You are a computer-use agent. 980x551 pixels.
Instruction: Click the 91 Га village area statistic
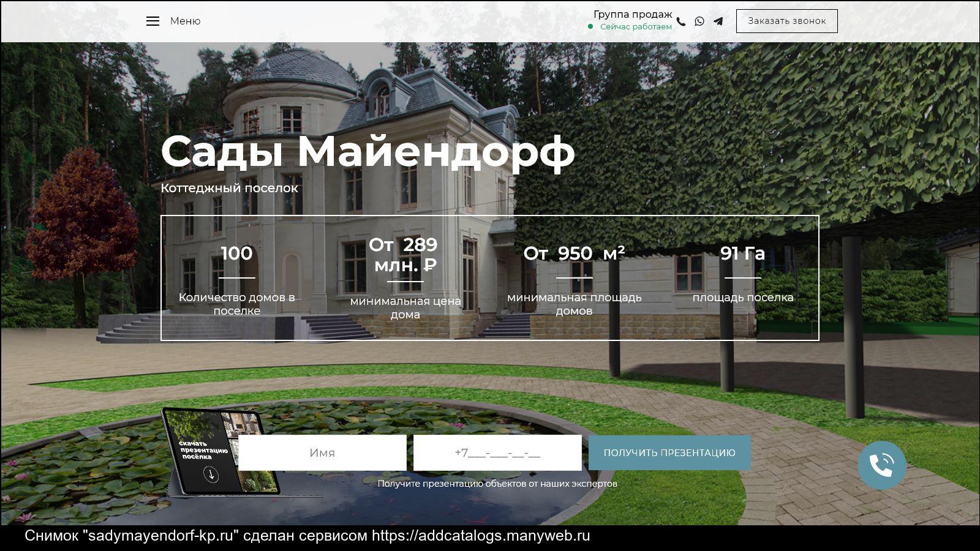tap(742, 253)
